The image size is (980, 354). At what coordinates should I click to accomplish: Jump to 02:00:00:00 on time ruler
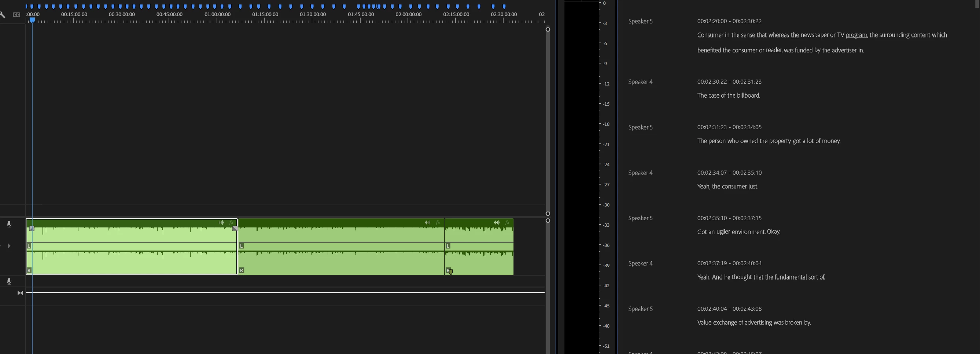(409, 14)
